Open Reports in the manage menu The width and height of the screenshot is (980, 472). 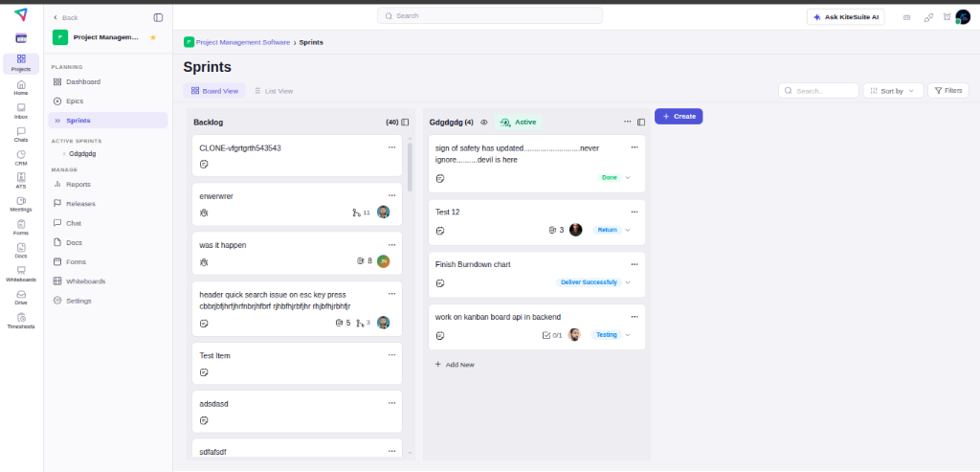click(107, 185)
